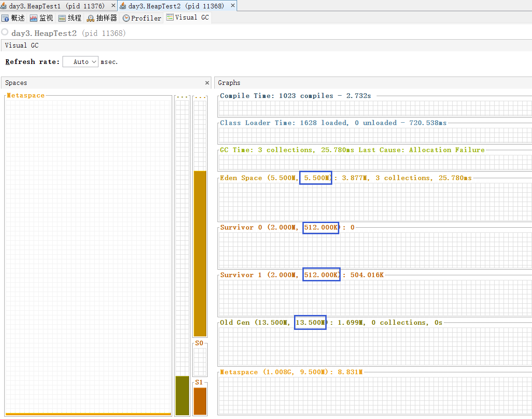Click the gold Eden space usage bar

click(x=200, y=254)
